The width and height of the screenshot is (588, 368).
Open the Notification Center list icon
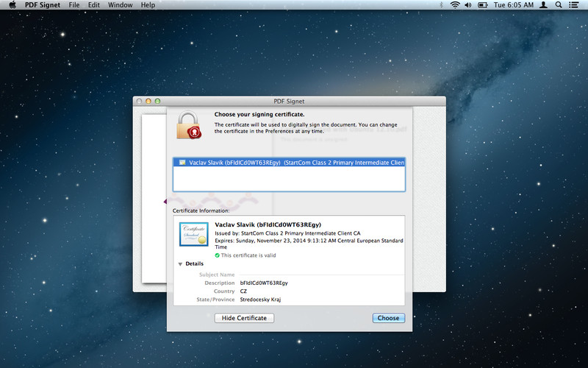pos(573,5)
